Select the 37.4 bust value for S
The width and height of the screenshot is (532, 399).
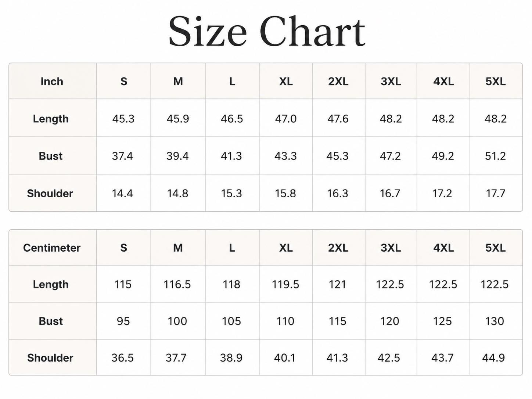point(122,156)
